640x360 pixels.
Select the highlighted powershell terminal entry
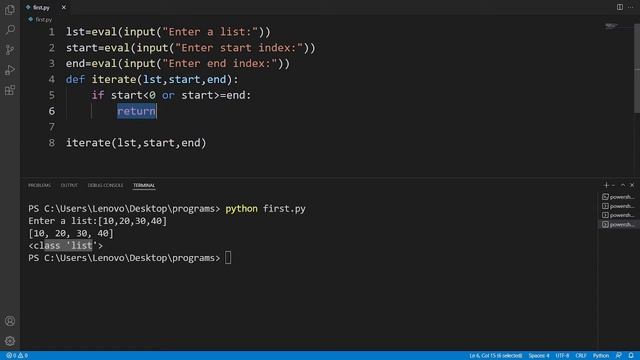(x=618, y=224)
